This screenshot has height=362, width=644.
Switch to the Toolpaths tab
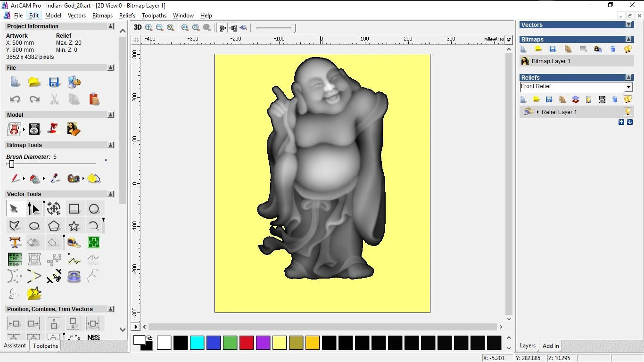(x=45, y=346)
